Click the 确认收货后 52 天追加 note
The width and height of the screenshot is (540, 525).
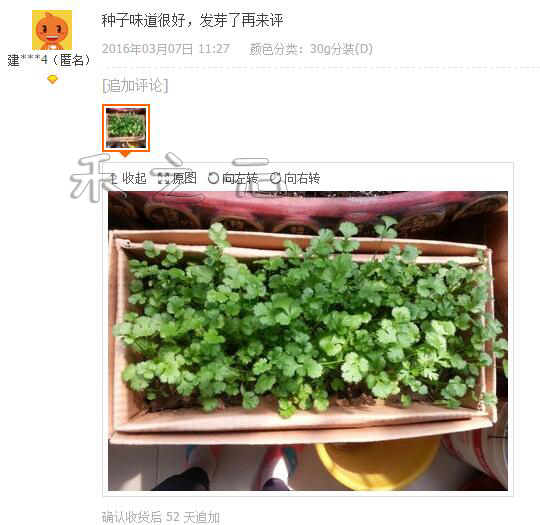161,517
